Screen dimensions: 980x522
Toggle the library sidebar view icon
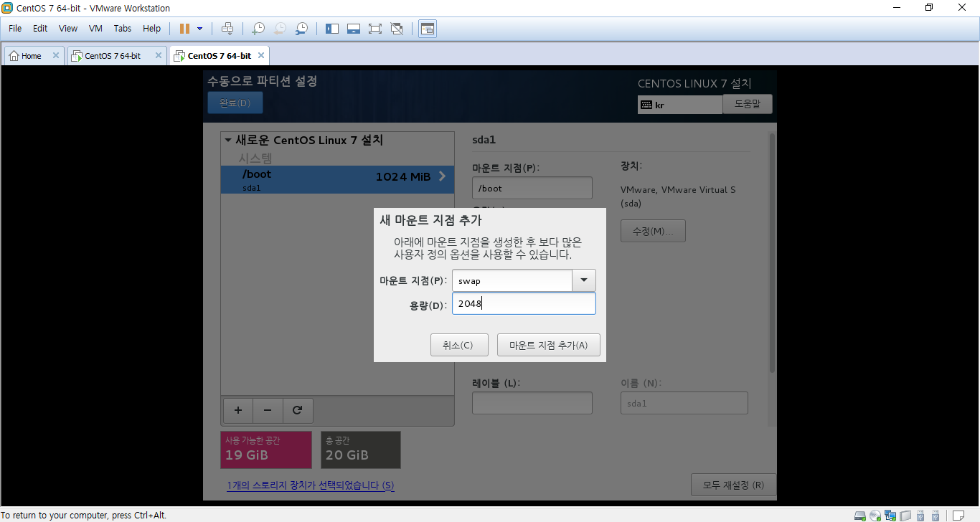pos(331,29)
